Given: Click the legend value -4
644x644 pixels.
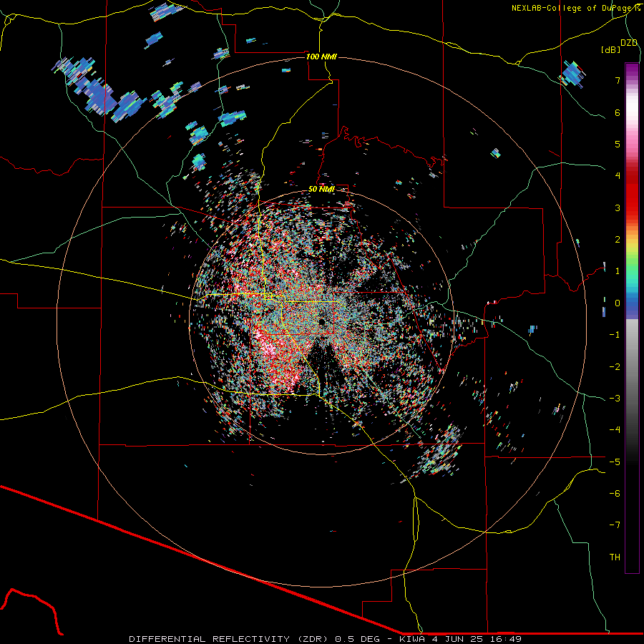Looking at the screenshot, I should click(615, 430).
